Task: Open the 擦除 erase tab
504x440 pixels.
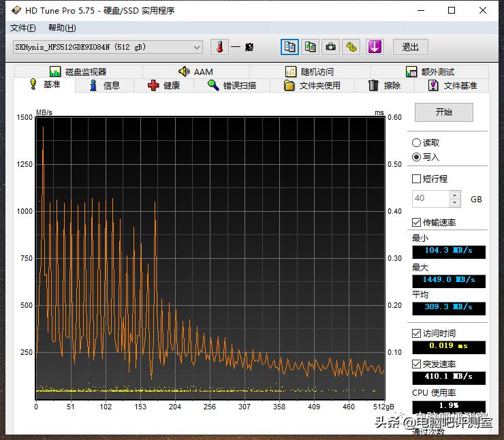Action: [384, 86]
